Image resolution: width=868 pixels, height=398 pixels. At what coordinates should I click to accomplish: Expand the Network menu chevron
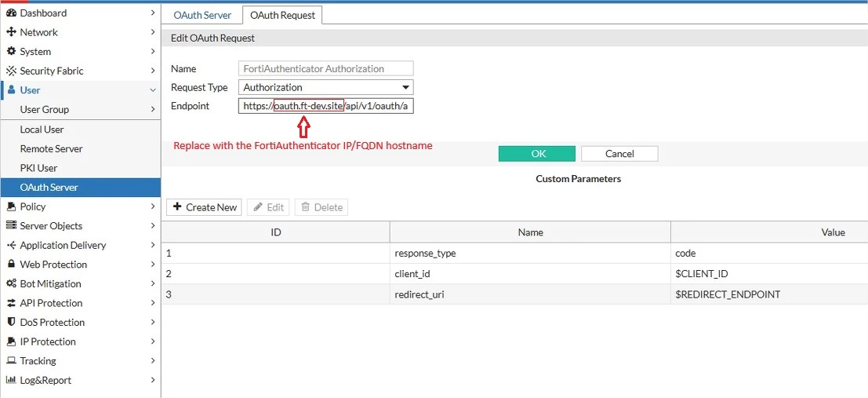[x=153, y=32]
